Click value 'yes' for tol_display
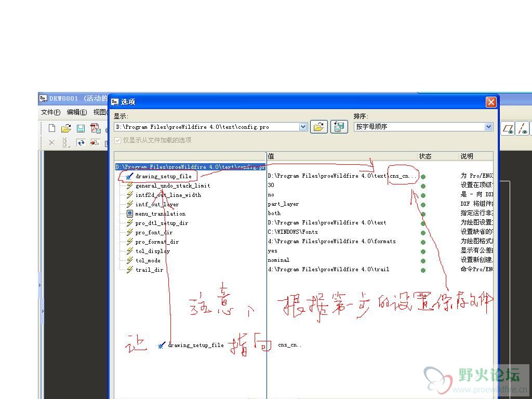532x399 pixels. pyautogui.click(x=272, y=251)
